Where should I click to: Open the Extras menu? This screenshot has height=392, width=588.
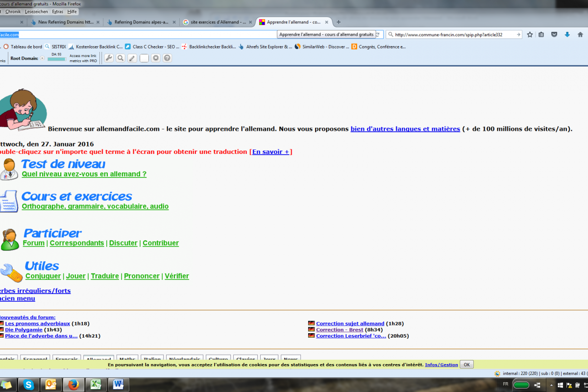pos(58,11)
